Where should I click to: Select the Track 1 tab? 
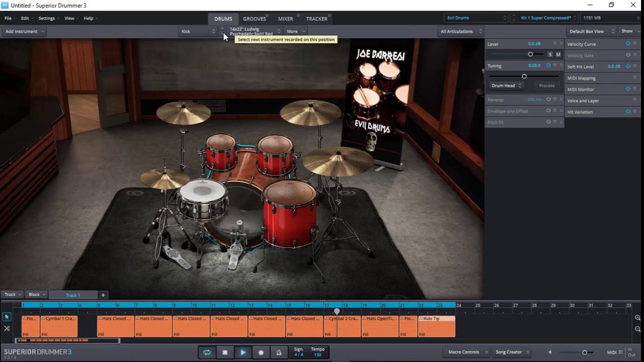coord(73,295)
